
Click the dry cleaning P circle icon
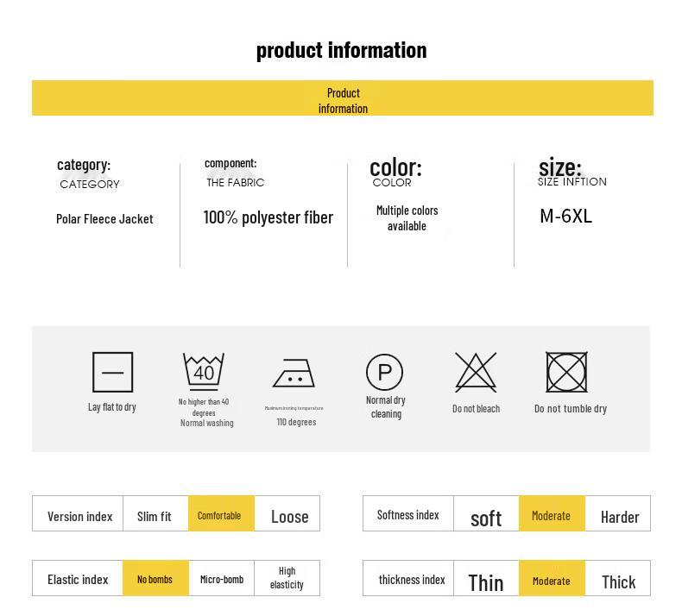click(385, 372)
